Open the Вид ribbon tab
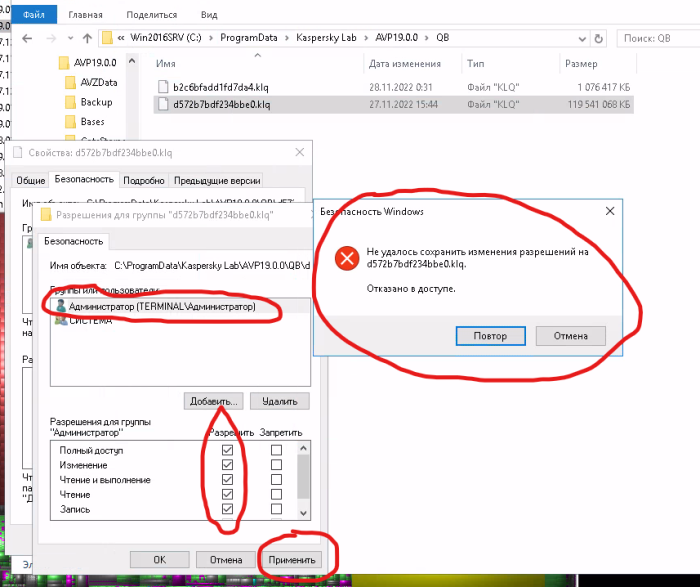This screenshot has height=587, width=700. 209,15
